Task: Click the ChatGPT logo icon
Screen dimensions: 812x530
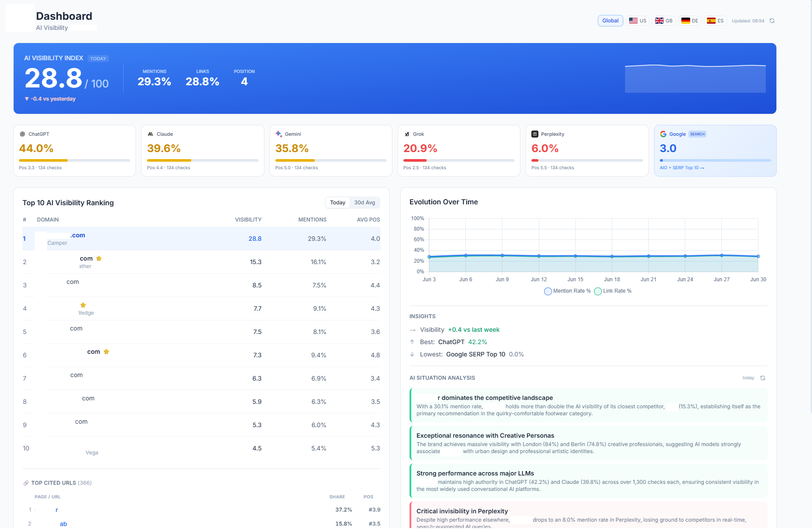Action: 22,134
